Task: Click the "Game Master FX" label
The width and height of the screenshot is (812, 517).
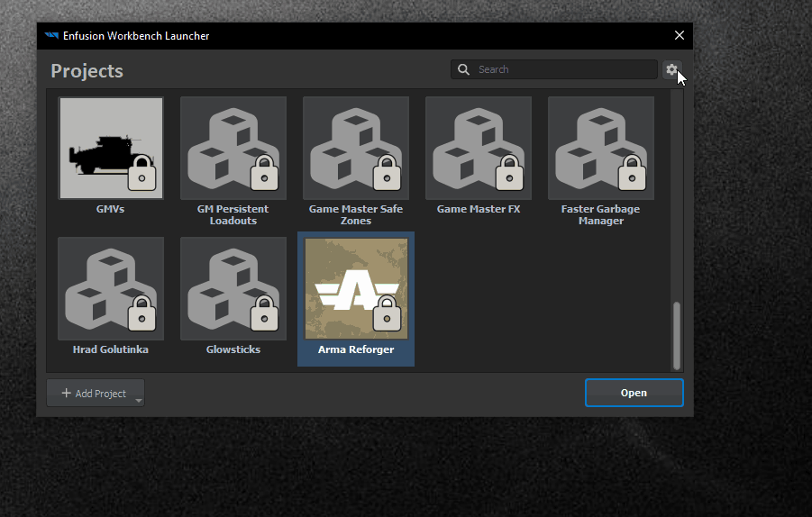Action: click(479, 209)
